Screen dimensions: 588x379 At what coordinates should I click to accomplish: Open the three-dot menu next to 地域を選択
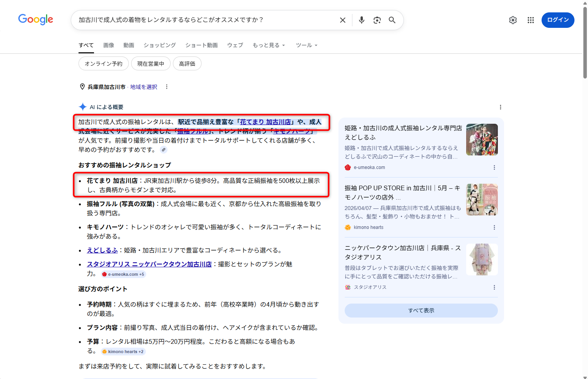[x=167, y=87]
